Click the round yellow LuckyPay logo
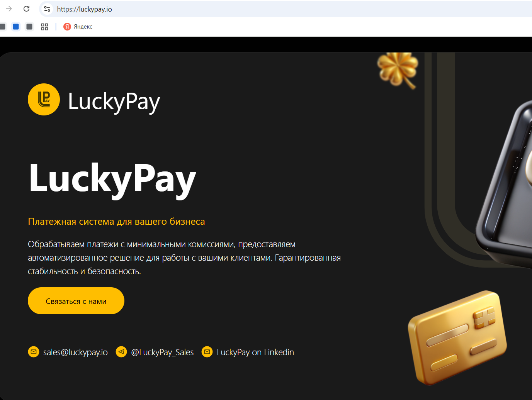 coord(44,100)
